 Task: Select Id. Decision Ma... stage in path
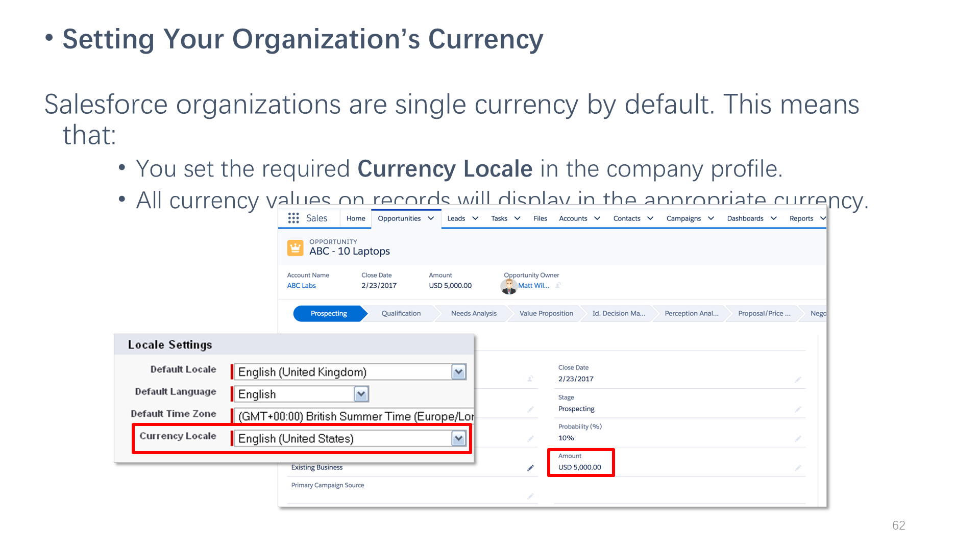[619, 313]
